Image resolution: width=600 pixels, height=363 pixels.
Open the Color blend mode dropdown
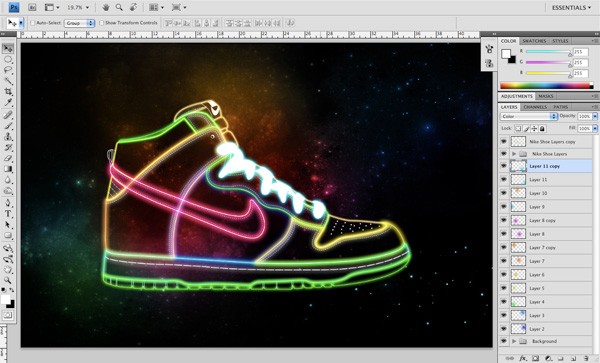(x=529, y=116)
